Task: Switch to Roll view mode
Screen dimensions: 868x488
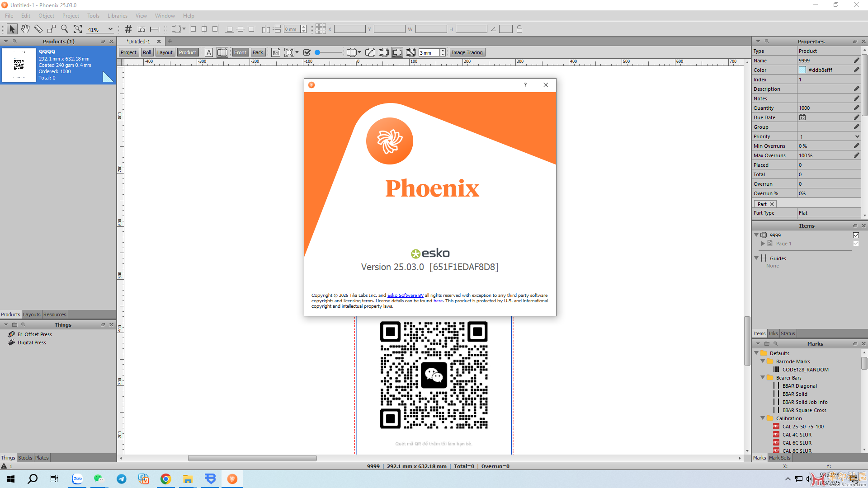Action: point(147,52)
